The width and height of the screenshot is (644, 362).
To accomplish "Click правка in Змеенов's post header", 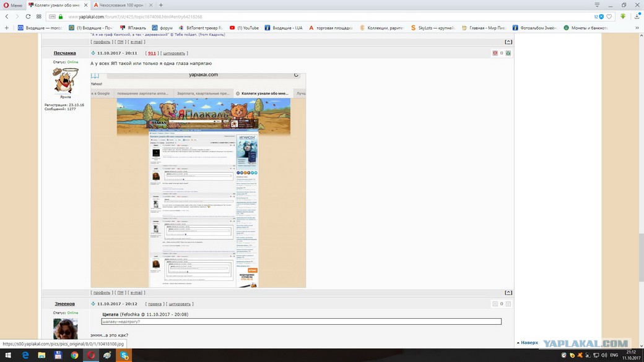I will coord(154,304).
